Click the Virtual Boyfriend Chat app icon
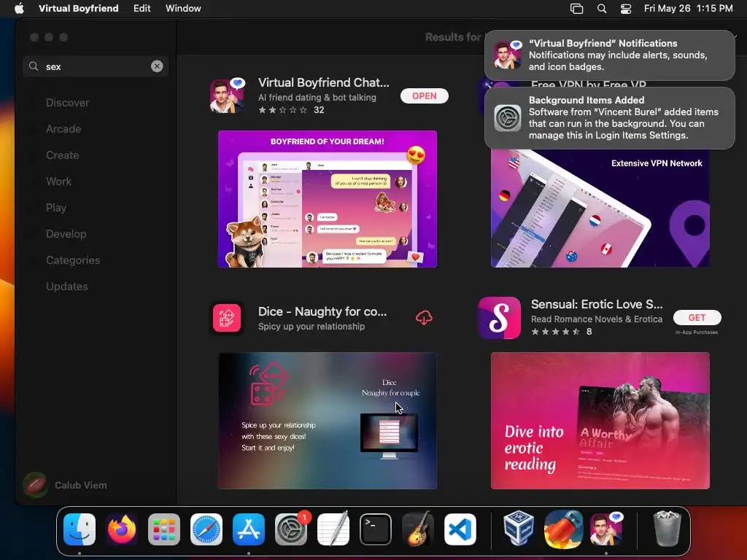The image size is (747, 560). (x=228, y=96)
